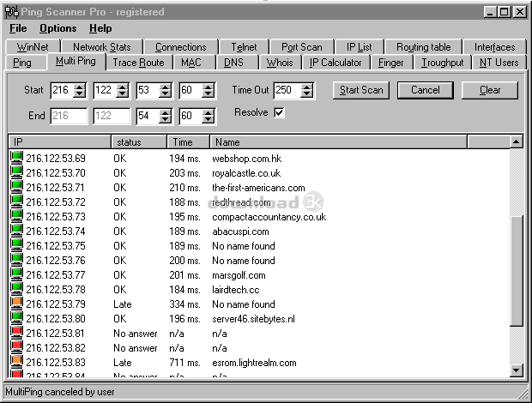Click the computer icon beside 216.122.53.72
The image size is (532, 403).
(x=16, y=201)
